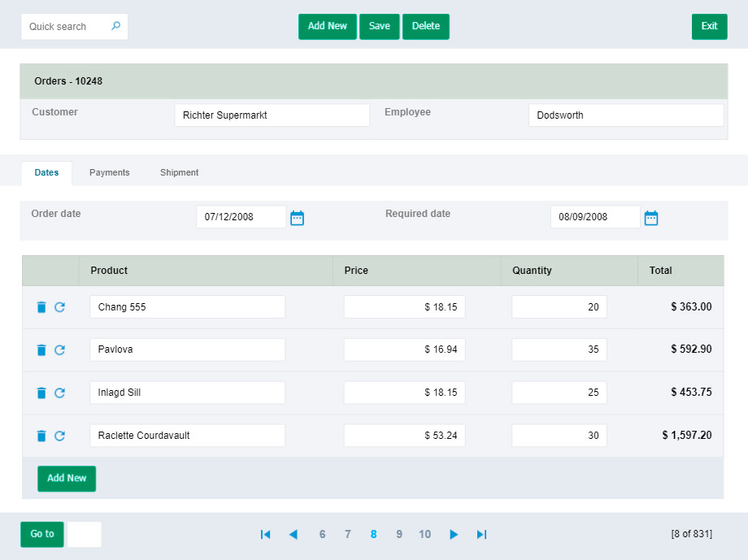
Task: Refresh the Raclette Courdavault row
Action: [x=59, y=436]
